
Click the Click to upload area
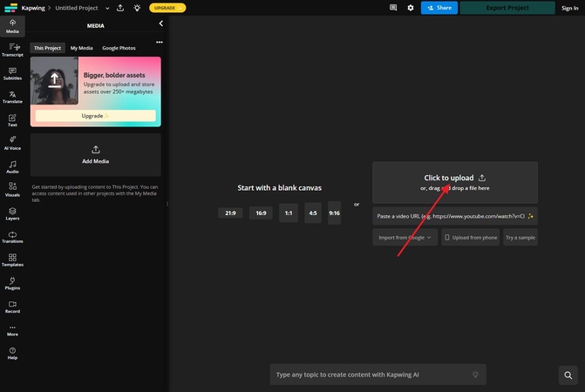(x=455, y=183)
